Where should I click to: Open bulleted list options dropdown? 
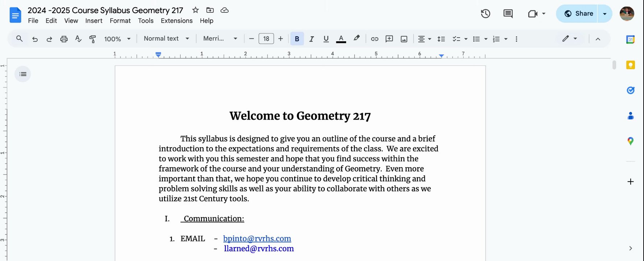point(480,39)
